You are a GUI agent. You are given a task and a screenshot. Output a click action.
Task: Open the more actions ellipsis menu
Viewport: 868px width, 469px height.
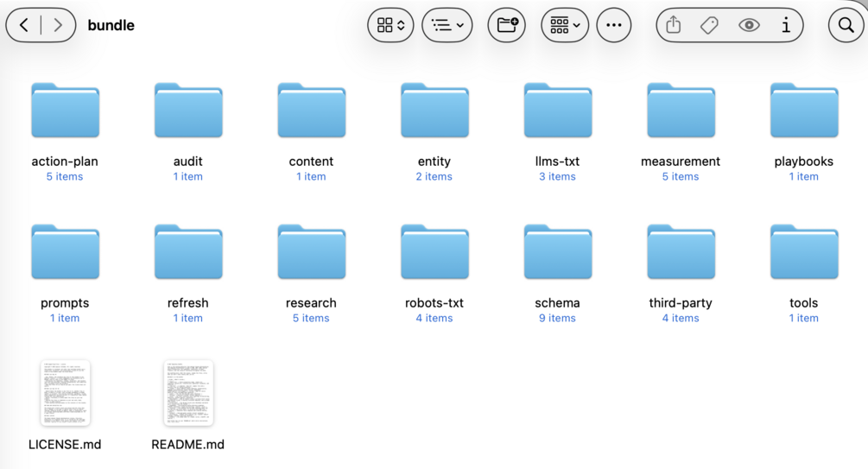(614, 25)
